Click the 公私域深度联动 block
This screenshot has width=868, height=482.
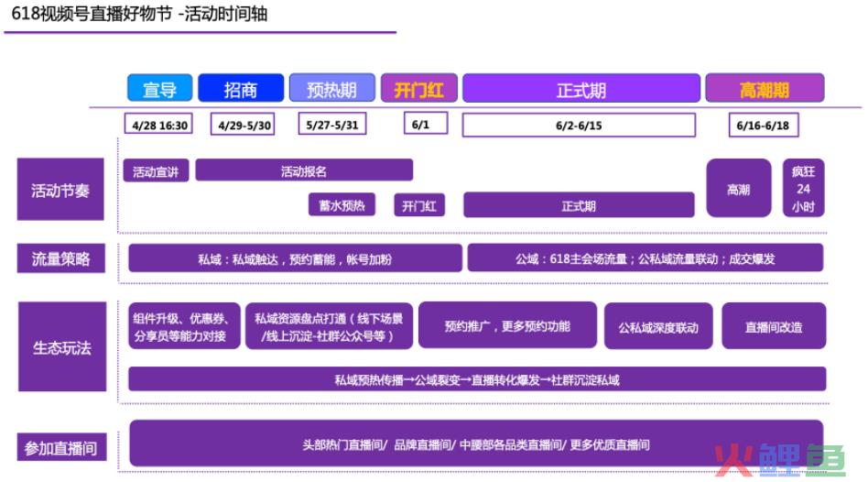click(x=658, y=326)
